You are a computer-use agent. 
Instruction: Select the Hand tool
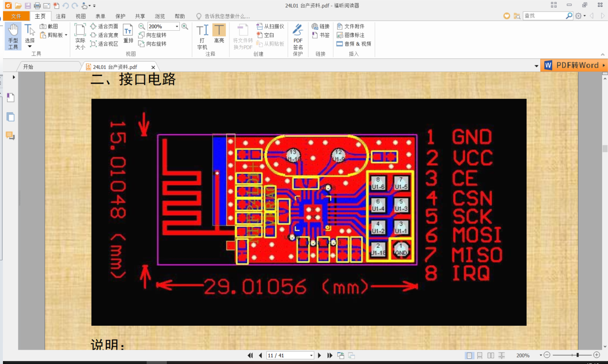coord(13,37)
